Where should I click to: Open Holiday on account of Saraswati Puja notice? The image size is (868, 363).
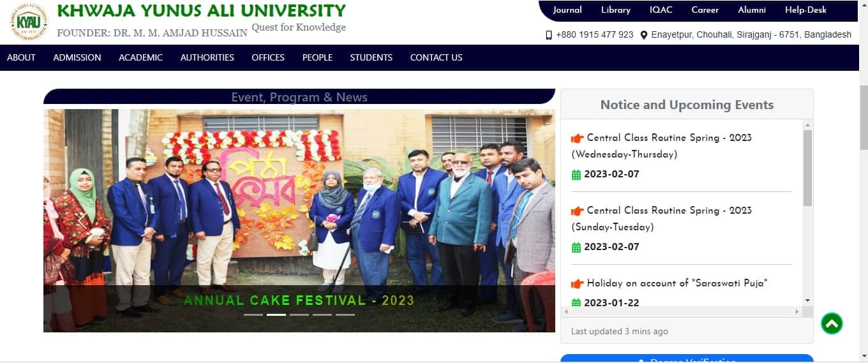point(677,283)
